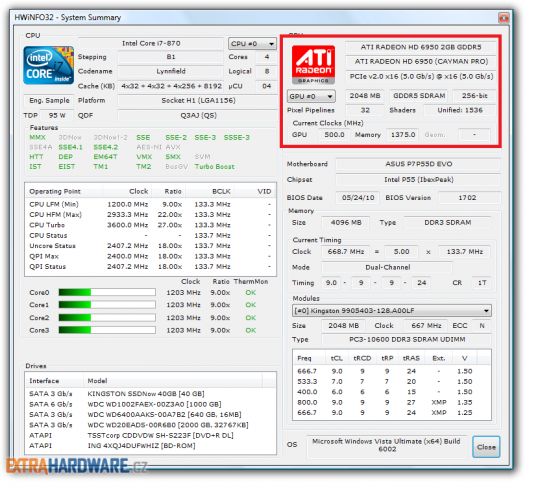Click the 668.7 MHz memory clock value

tap(346, 252)
